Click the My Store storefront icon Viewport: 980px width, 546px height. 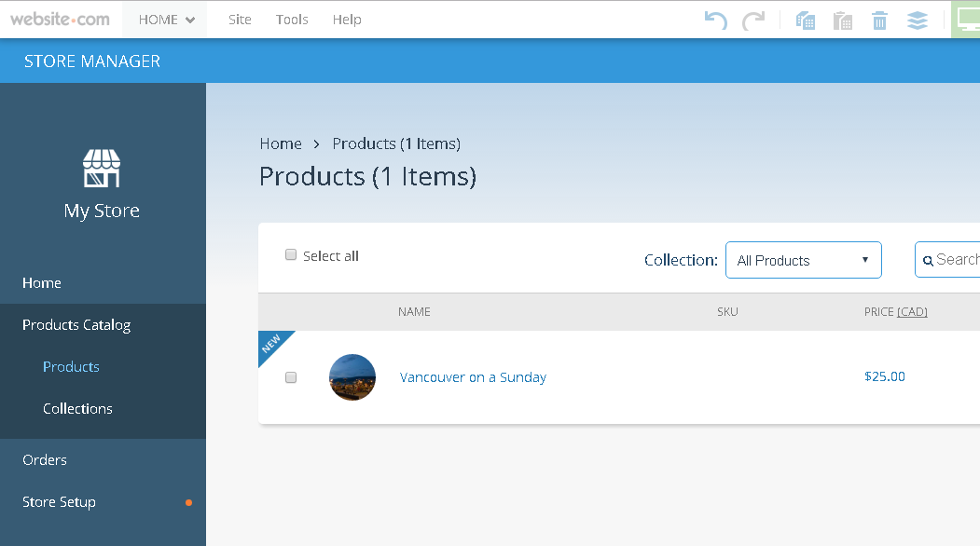pyautogui.click(x=102, y=169)
